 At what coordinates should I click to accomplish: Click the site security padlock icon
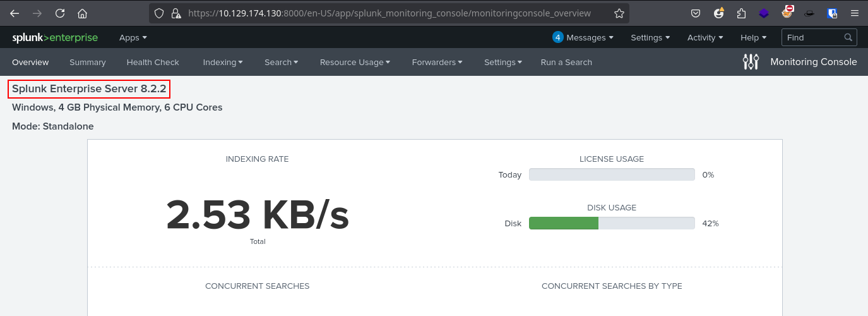[176, 13]
